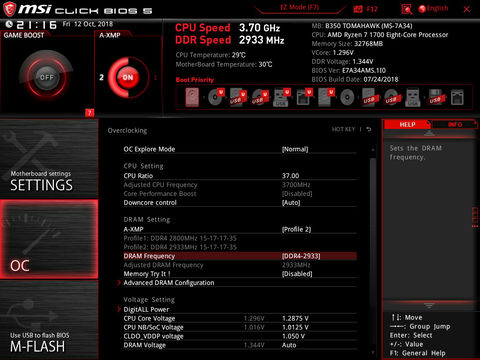Open the BIOS search magnifier icon
Screen dimensions: 480x360
(406, 9)
